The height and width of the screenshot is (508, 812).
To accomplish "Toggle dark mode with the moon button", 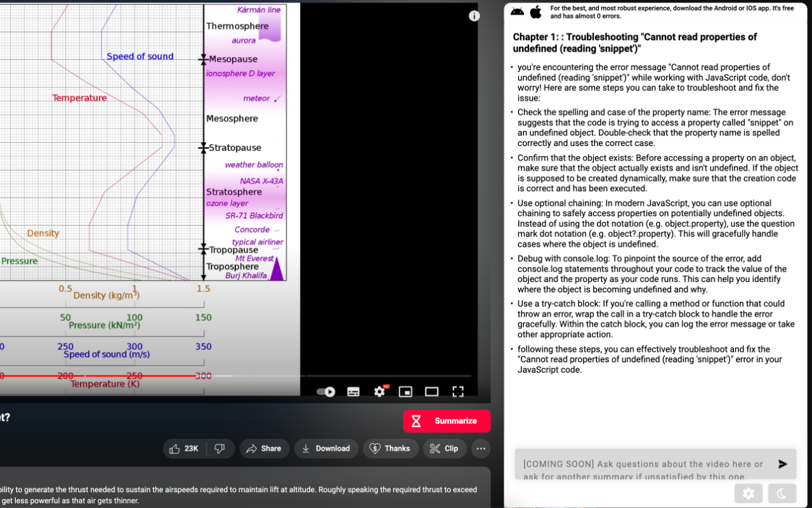I will coord(782,493).
